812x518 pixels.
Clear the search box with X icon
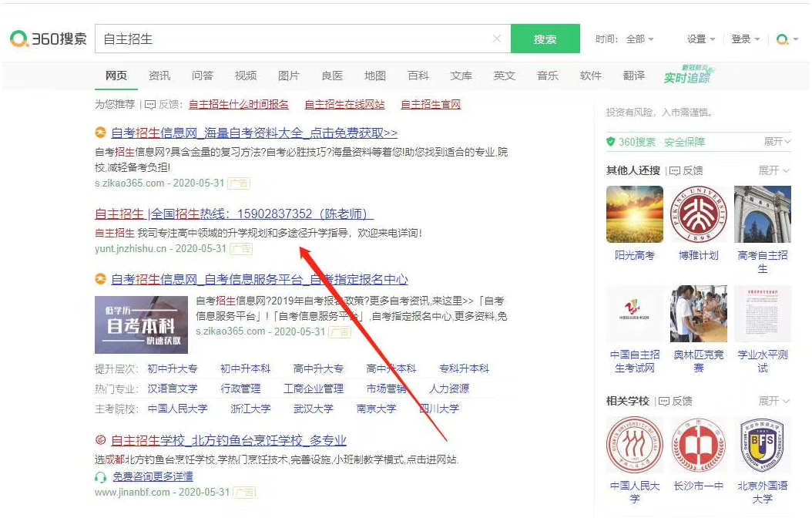(x=497, y=39)
